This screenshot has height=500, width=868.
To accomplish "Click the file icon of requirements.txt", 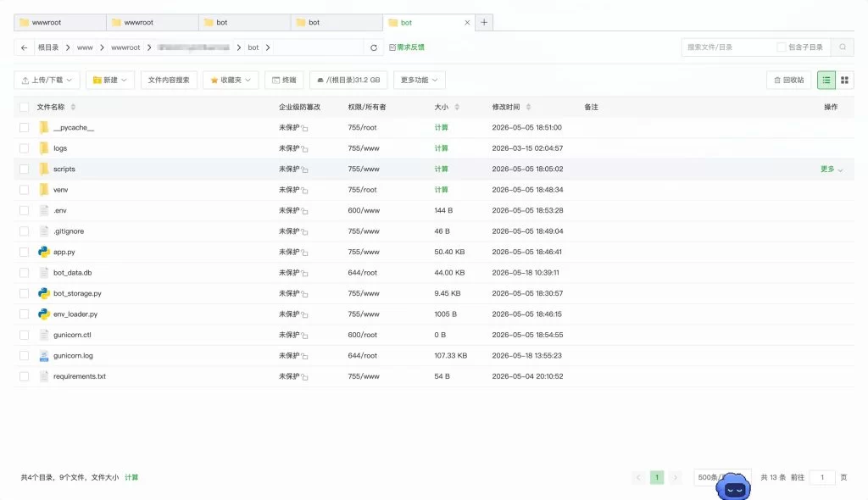I will pyautogui.click(x=44, y=376).
